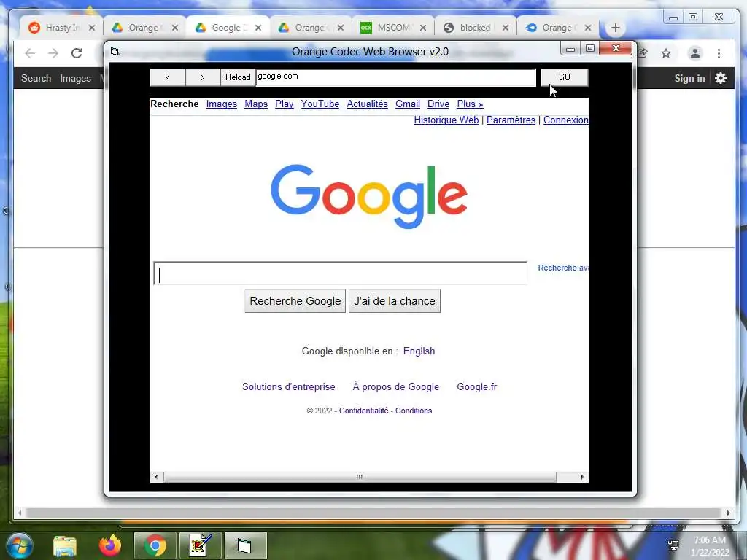The width and height of the screenshot is (747, 560).
Task: Open Solutions d'entreprise link
Action: (289, 386)
